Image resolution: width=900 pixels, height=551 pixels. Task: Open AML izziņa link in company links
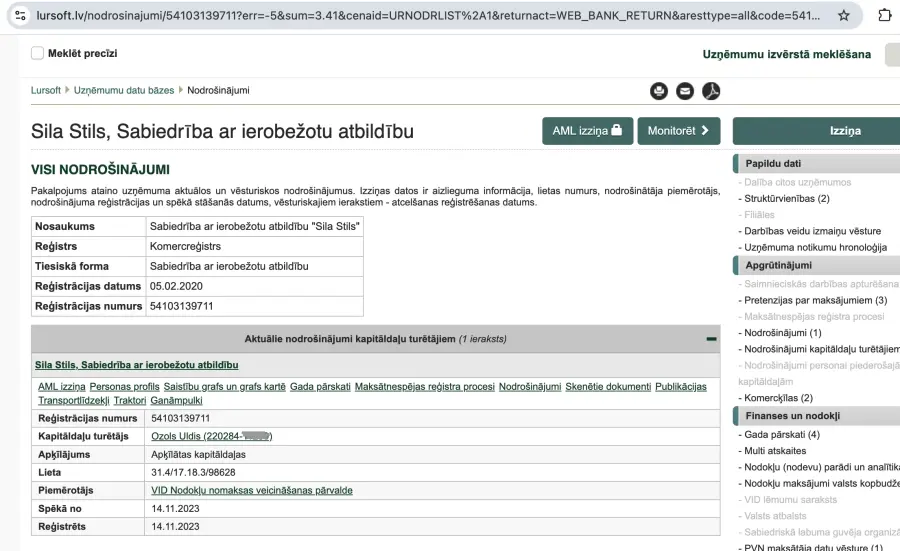61,387
